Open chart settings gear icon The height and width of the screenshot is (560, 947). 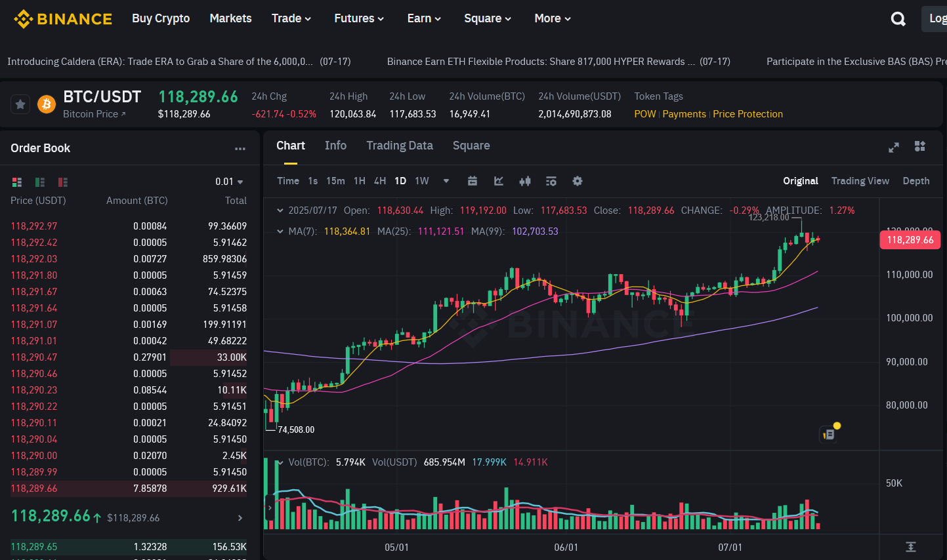tap(578, 181)
